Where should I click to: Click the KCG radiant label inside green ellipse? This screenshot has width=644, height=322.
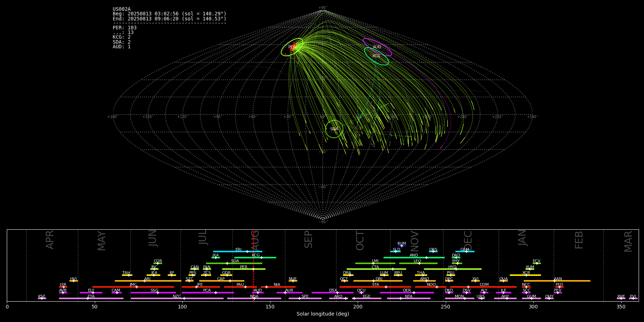376,56
